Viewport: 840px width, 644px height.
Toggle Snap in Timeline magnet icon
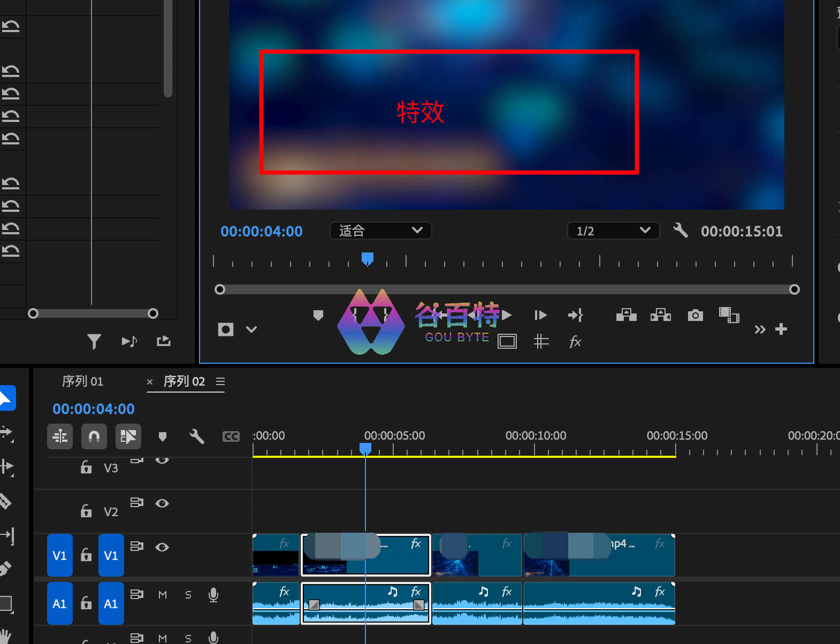click(x=94, y=437)
